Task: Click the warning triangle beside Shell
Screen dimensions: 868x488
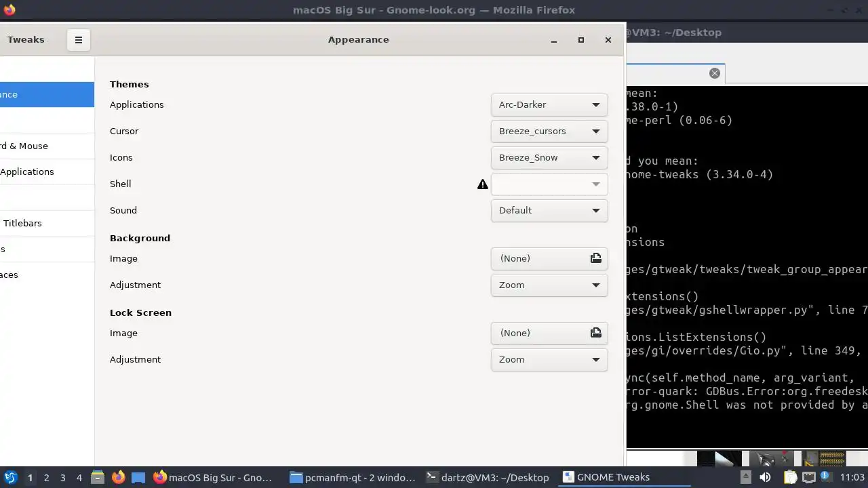Action: 483,184
